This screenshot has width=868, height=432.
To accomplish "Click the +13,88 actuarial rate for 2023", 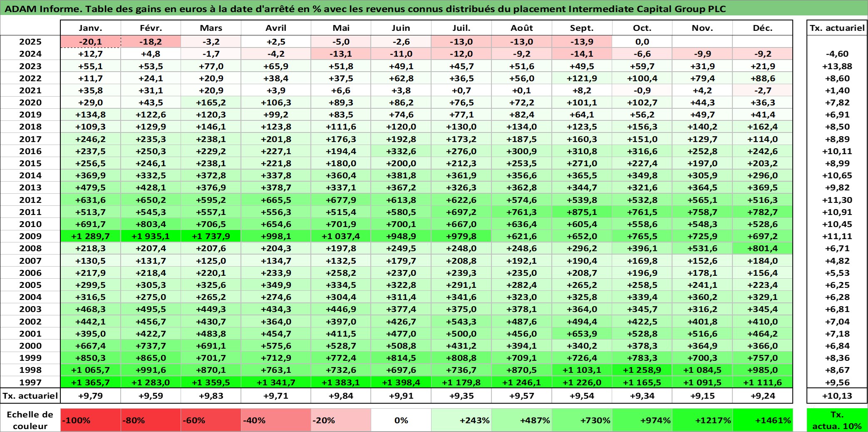I will pos(837,66).
